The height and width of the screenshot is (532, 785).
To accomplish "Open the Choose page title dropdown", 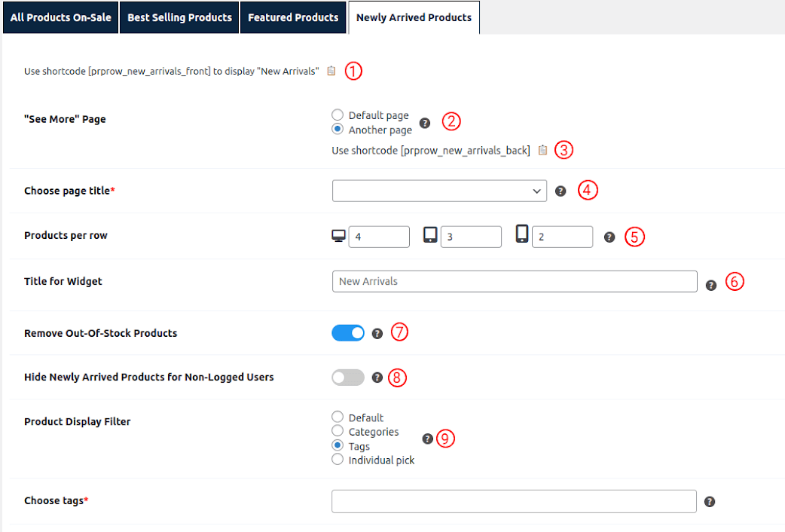I will 439,191.
